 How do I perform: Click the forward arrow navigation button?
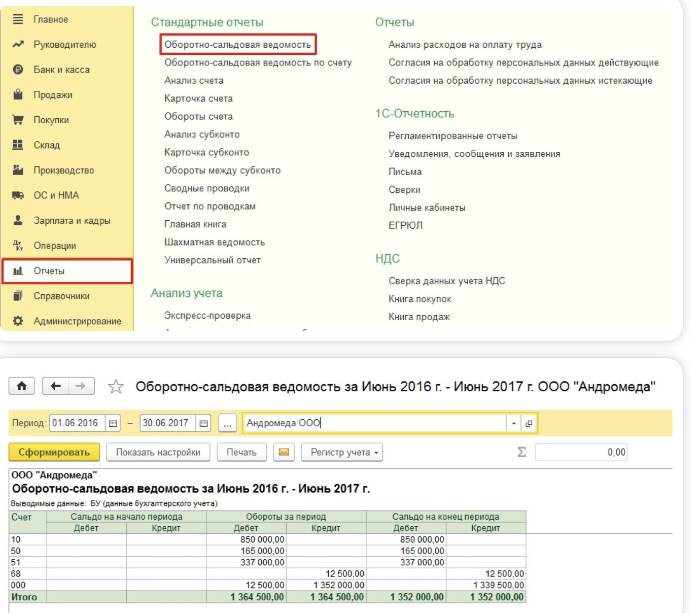pyautogui.click(x=81, y=386)
